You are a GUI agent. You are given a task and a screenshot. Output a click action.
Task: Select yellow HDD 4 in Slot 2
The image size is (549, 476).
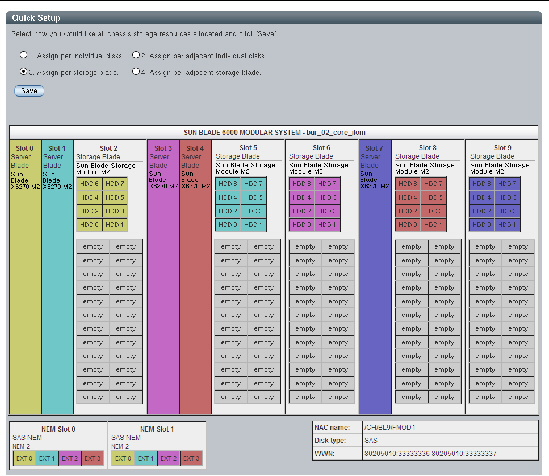90,197
